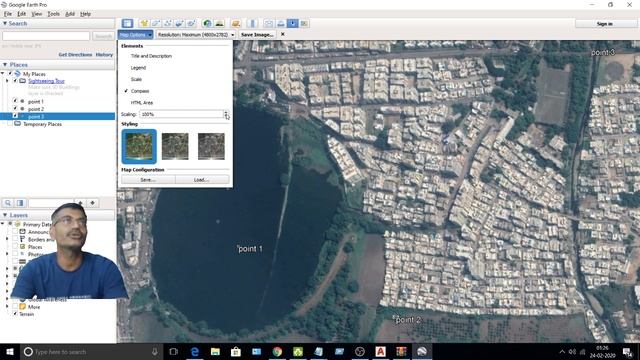Uncheck the point 3 checkbox
Image resolution: width=640 pixels, height=360 pixels.
point(15,116)
